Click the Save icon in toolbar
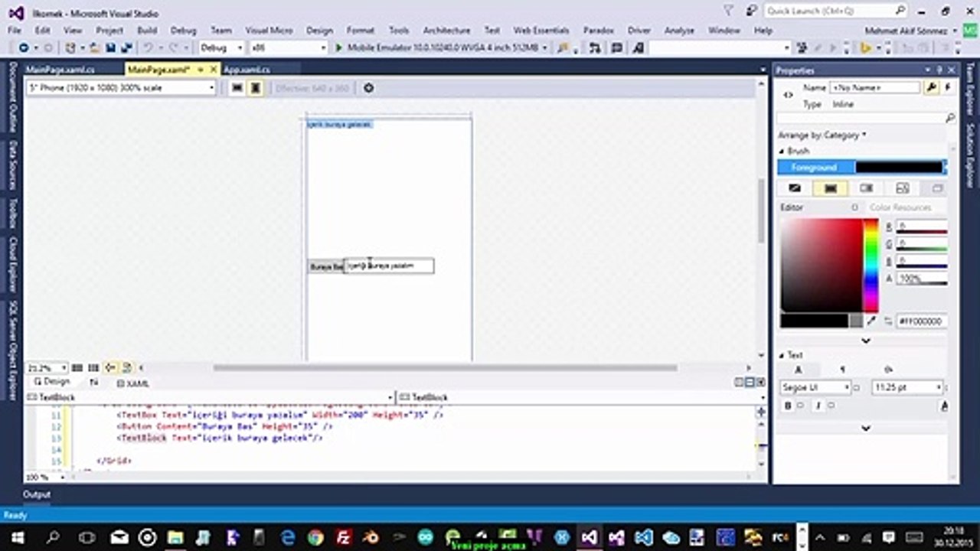980x551 pixels. [111, 47]
